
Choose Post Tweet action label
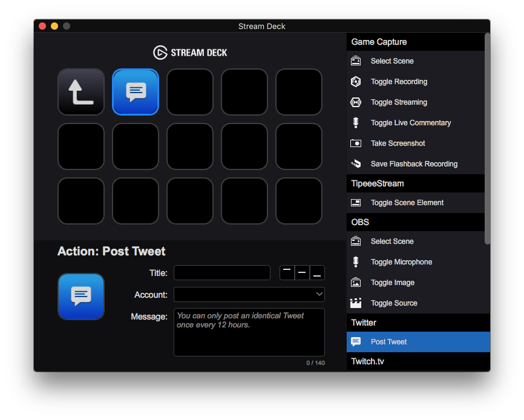(388, 342)
